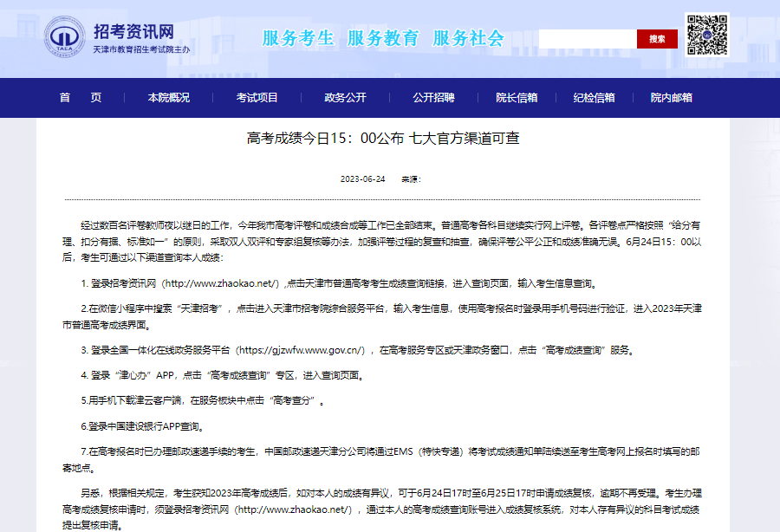Click the 招考资讯网 site title
This screenshot has width=780, height=532.
tap(133, 31)
